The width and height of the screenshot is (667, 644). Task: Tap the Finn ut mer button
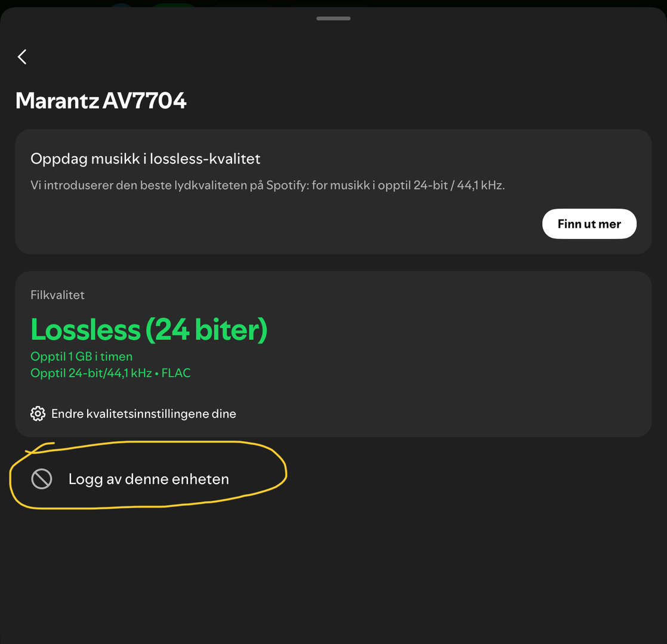(589, 224)
